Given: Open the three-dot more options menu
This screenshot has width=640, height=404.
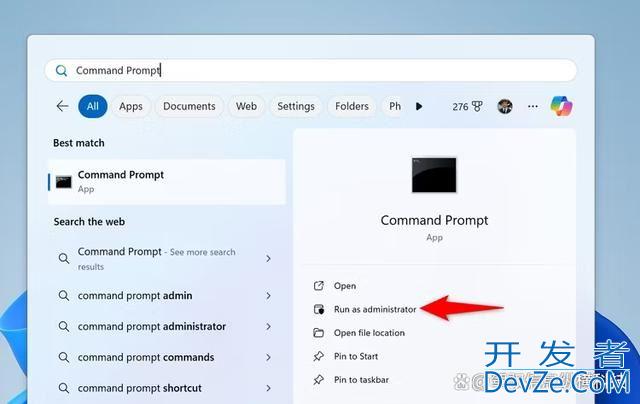Looking at the screenshot, I should click(x=533, y=107).
